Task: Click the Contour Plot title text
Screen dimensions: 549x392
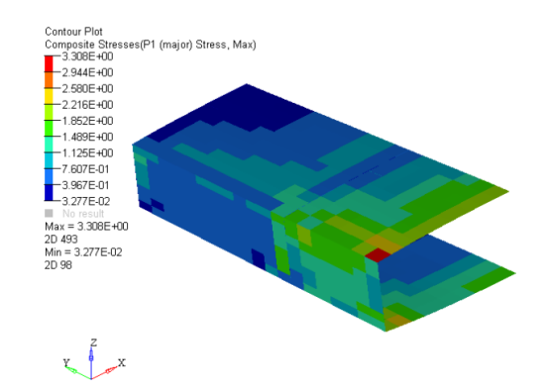Action: click(x=73, y=32)
